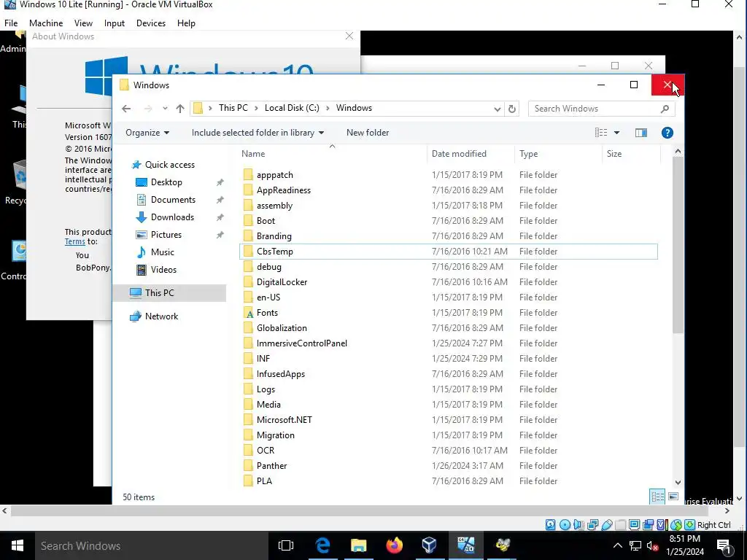Click the Terms link in About Windows
This screenshot has width=747, height=560.
[x=75, y=242]
